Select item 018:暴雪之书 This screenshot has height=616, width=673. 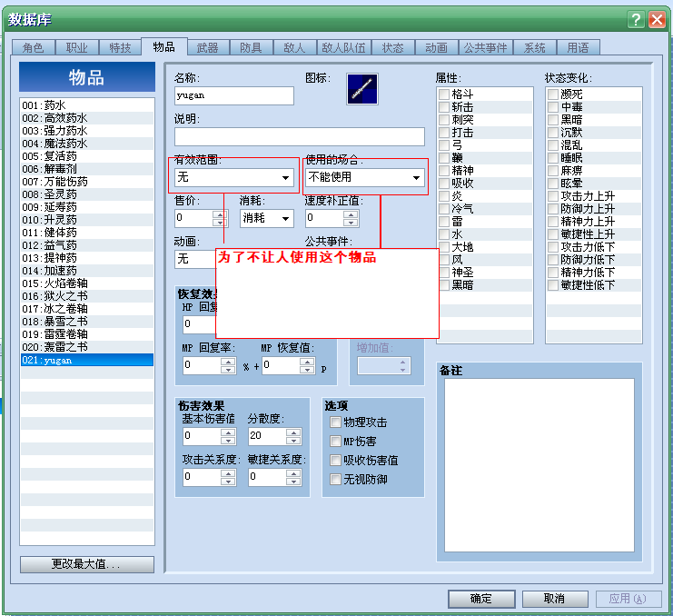[x=87, y=322]
